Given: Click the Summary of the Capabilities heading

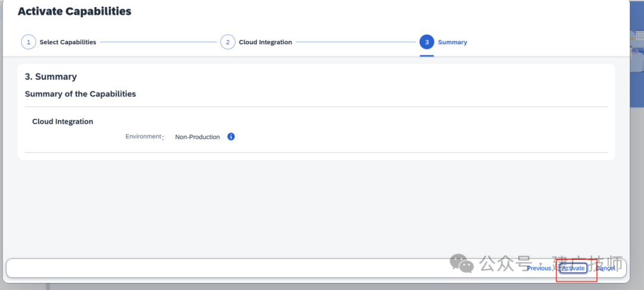Looking at the screenshot, I should click(x=80, y=94).
